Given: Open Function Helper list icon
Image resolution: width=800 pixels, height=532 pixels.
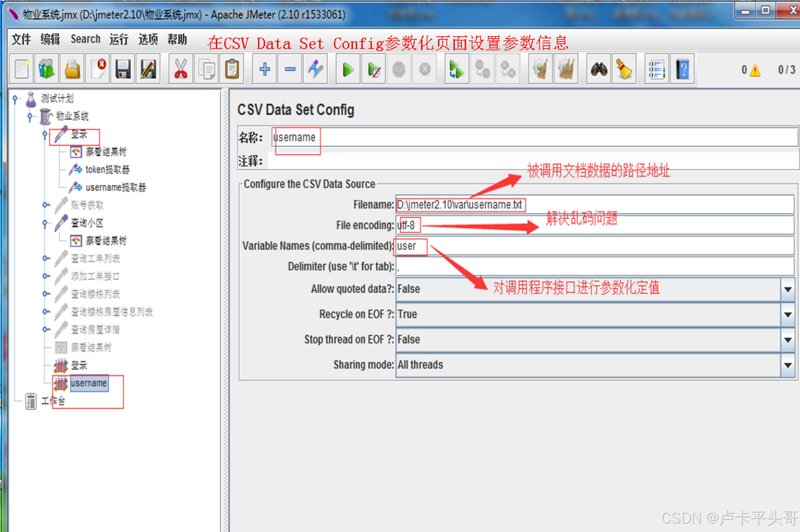Looking at the screenshot, I should 656,70.
